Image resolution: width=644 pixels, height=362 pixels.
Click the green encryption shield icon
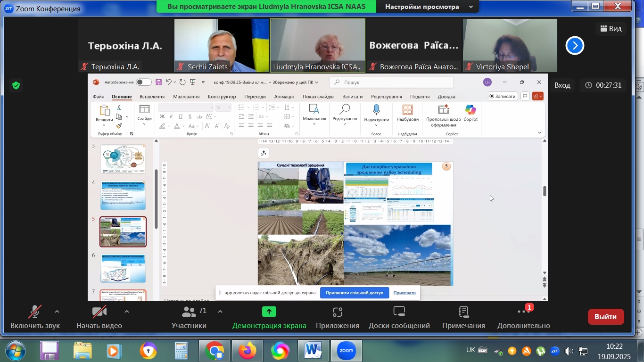16,85
